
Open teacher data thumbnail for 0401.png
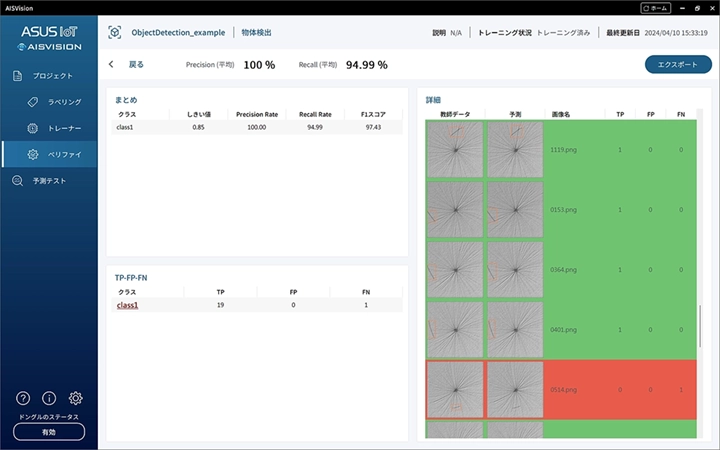(x=455, y=330)
